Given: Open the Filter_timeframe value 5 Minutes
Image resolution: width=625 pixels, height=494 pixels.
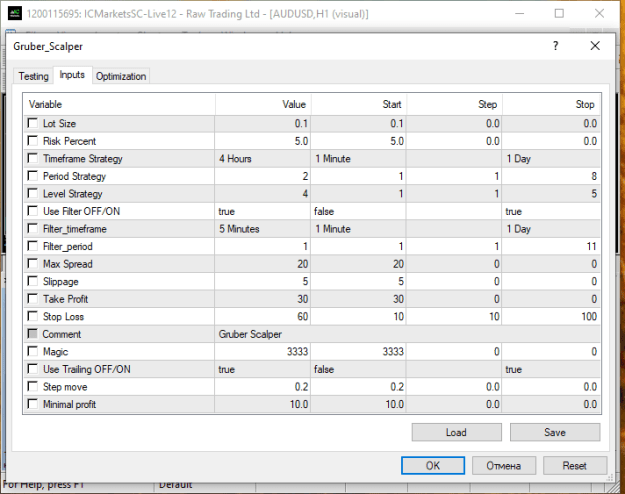Looking at the screenshot, I should click(x=263, y=229).
